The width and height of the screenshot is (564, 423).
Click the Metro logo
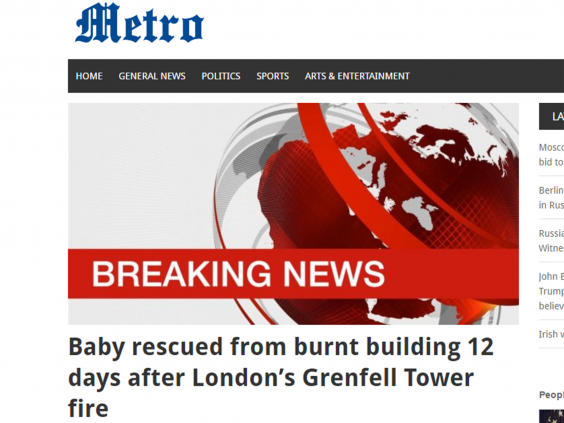[x=140, y=23]
